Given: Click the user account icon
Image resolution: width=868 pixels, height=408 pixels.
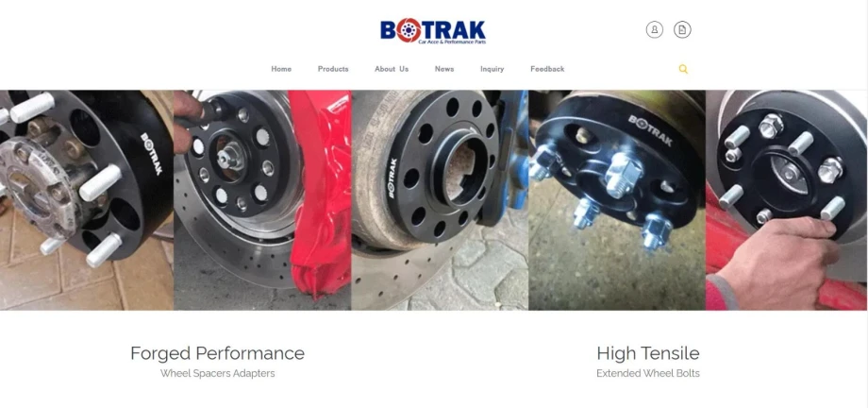Looking at the screenshot, I should 655,29.
